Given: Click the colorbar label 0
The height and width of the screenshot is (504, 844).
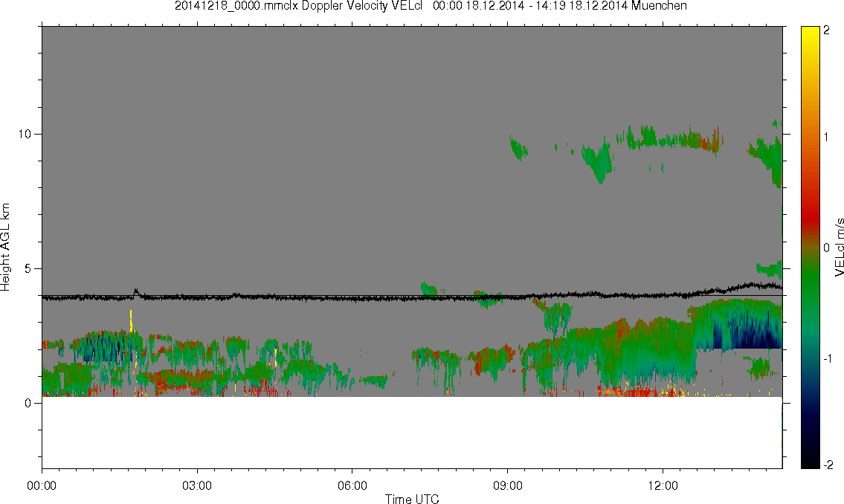Looking at the screenshot, I should click(x=826, y=248).
